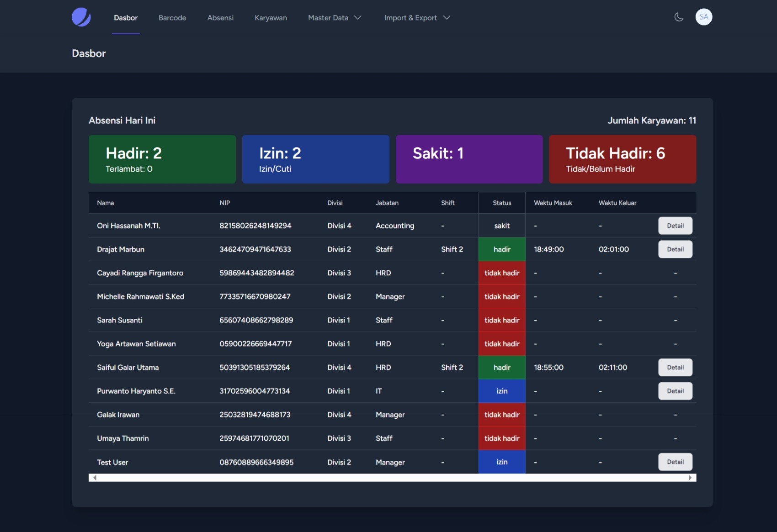This screenshot has width=777, height=532.
Task: Switch to the Barcode tab
Action: point(172,18)
